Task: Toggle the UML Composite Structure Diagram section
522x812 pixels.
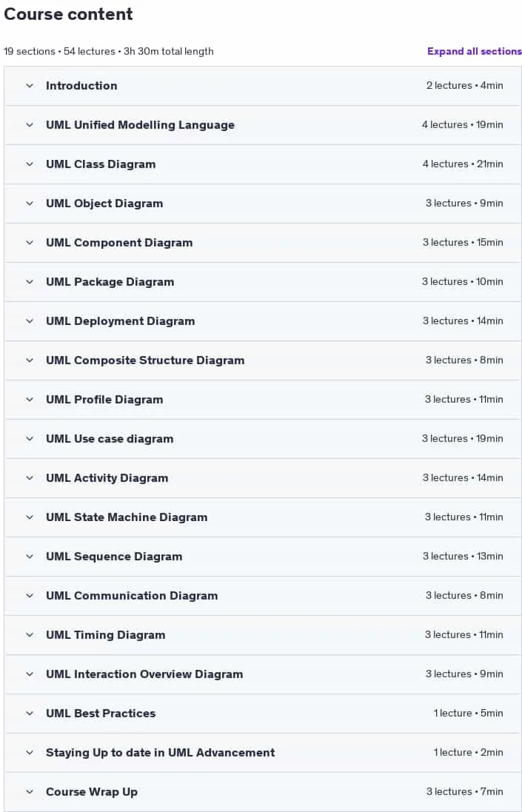Action: tap(264, 360)
